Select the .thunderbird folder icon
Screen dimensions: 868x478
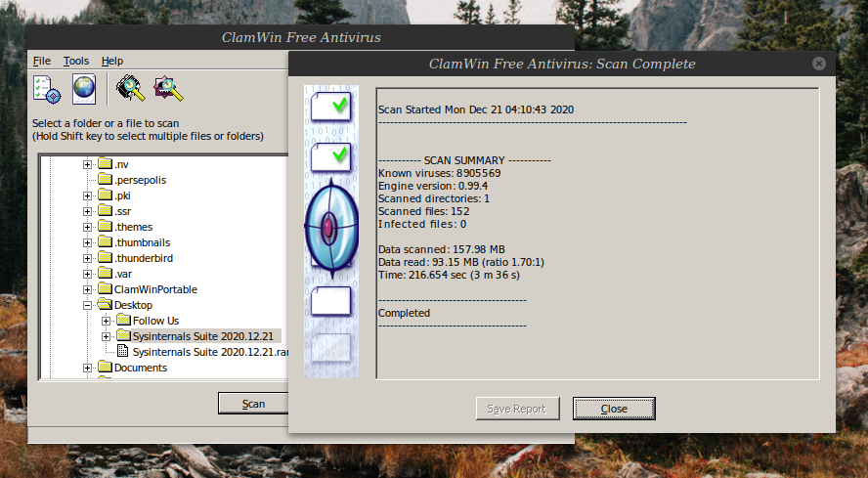[106, 257]
